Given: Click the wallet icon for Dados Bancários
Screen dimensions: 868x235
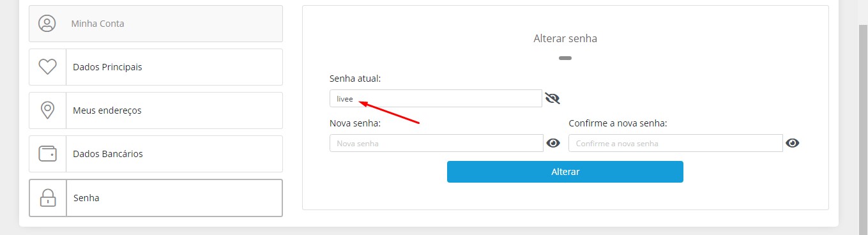Looking at the screenshot, I should (48, 154).
